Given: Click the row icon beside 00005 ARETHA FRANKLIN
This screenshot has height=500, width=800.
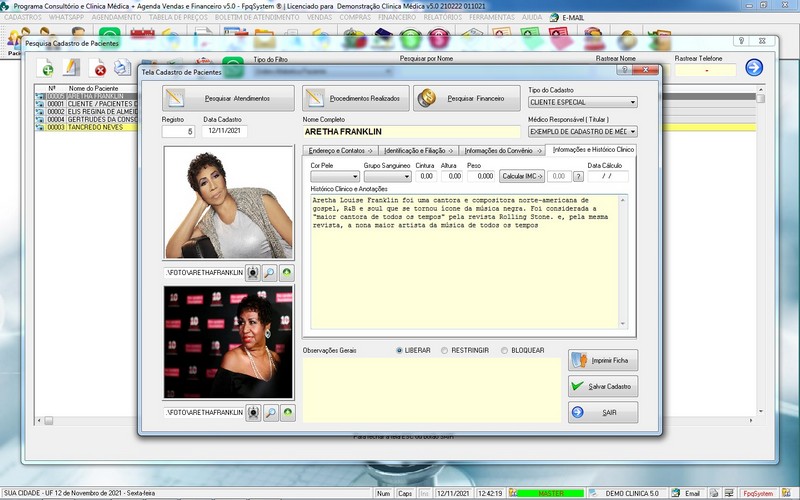Looking at the screenshot, I should point(40,96).
